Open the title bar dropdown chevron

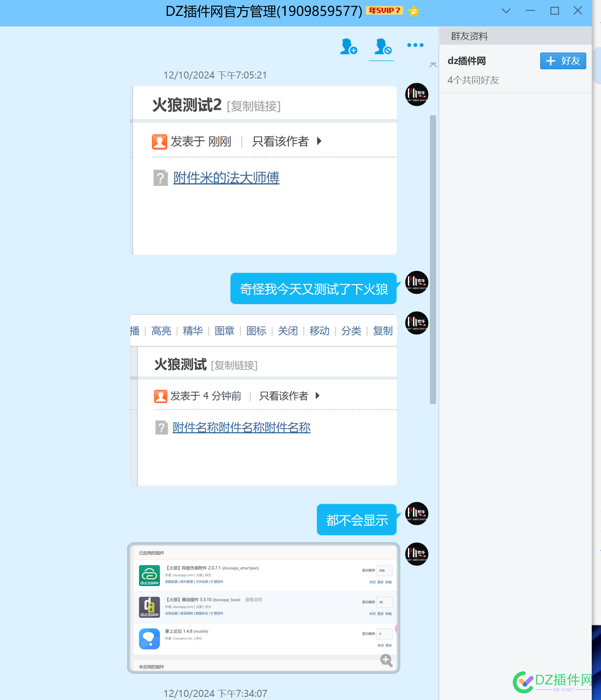(506, 11)
